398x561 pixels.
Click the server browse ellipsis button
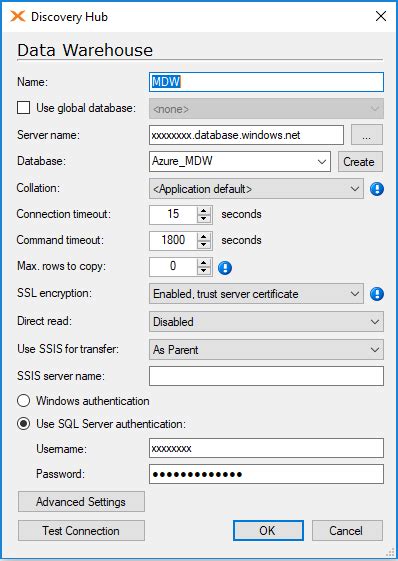[367, 135]
